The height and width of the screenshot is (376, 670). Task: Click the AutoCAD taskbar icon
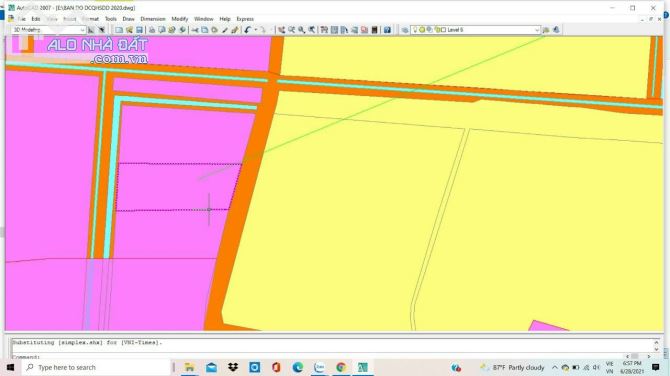pos(362,367)
